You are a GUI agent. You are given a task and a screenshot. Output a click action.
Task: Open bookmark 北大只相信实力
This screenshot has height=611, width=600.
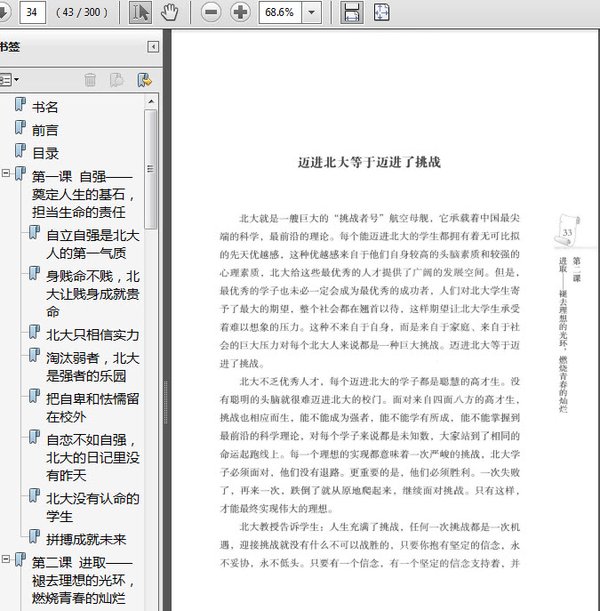click(93, 335)
